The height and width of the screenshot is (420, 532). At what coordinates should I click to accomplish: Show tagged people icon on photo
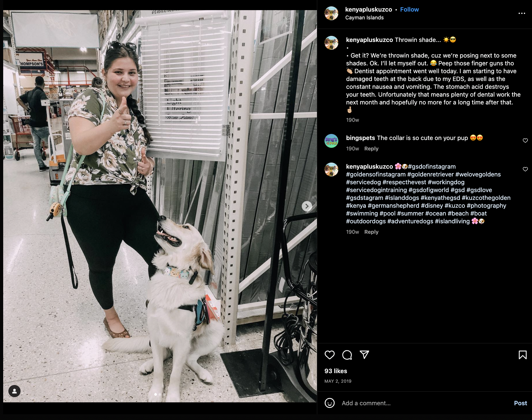[14, 391]
